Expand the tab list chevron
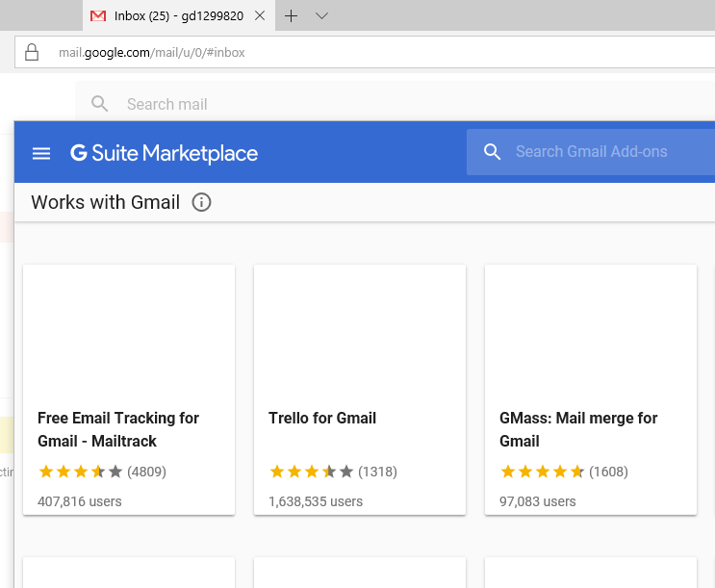This screenshot has height=588, width=715. tap(321, 16)
